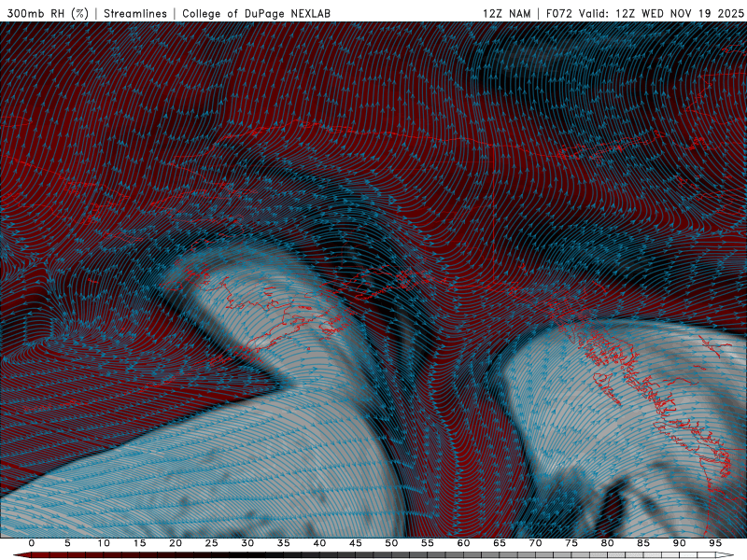Select the 10 value on the color scale

click(x=104, y=543)
